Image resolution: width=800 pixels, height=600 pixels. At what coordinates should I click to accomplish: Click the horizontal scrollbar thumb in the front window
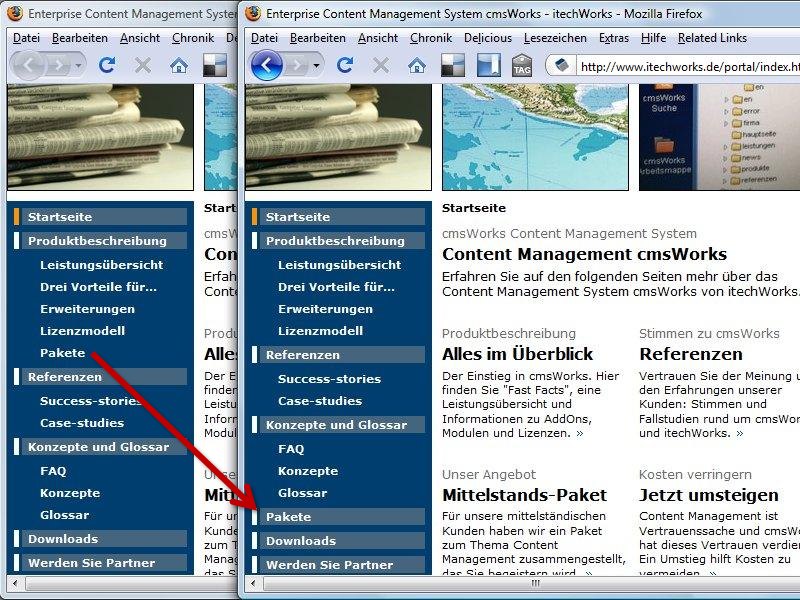coord(531,583)
